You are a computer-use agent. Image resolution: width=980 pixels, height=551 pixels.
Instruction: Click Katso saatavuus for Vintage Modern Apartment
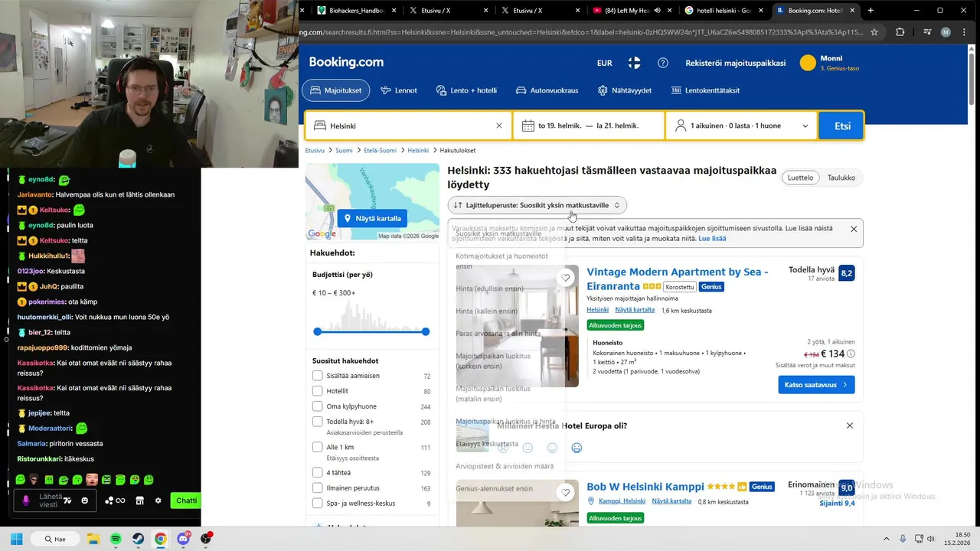(816, 384)
